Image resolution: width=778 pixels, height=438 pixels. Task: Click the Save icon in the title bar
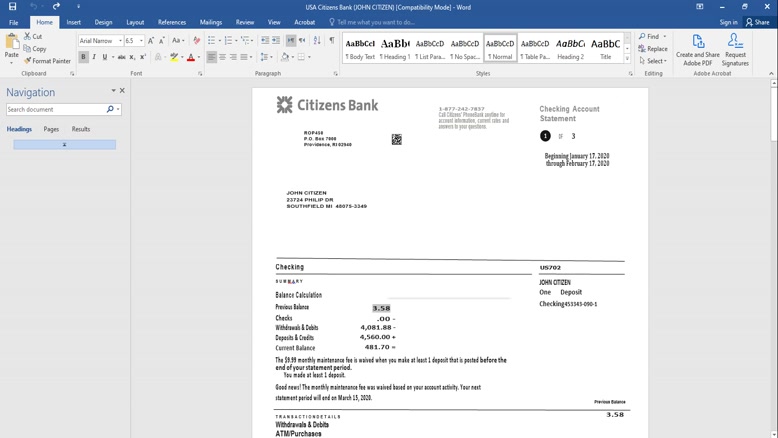click(12, 7)
